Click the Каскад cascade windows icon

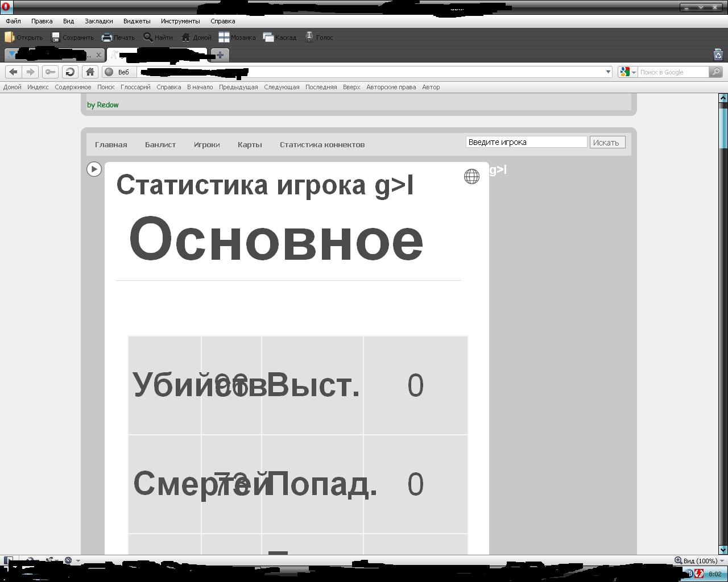[x=268, y=37]
